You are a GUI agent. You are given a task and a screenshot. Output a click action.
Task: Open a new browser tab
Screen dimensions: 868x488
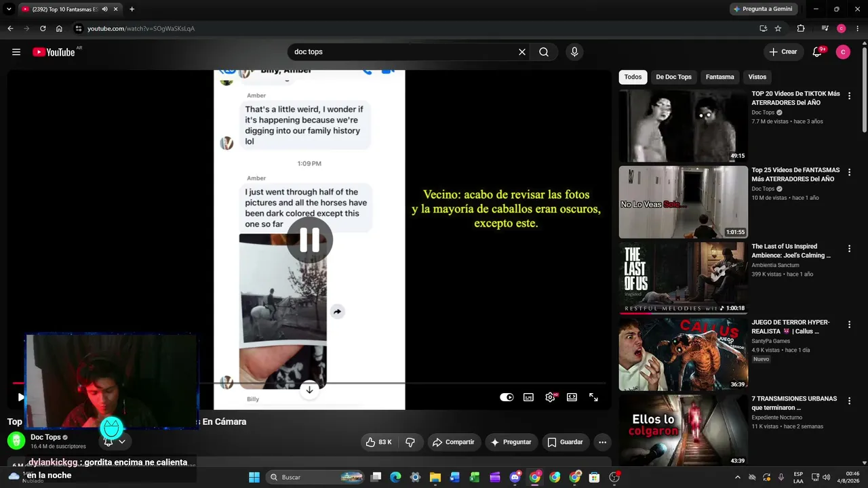pyautogui.click(x=132, y=9)
